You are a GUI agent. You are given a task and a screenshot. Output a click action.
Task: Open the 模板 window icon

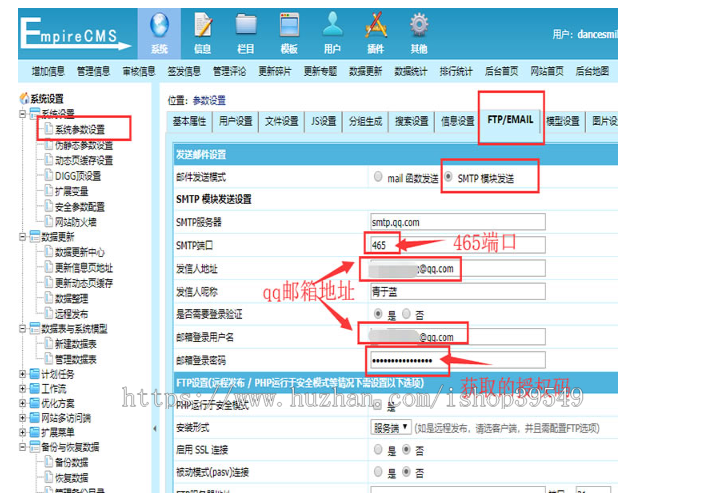(289, 25)
